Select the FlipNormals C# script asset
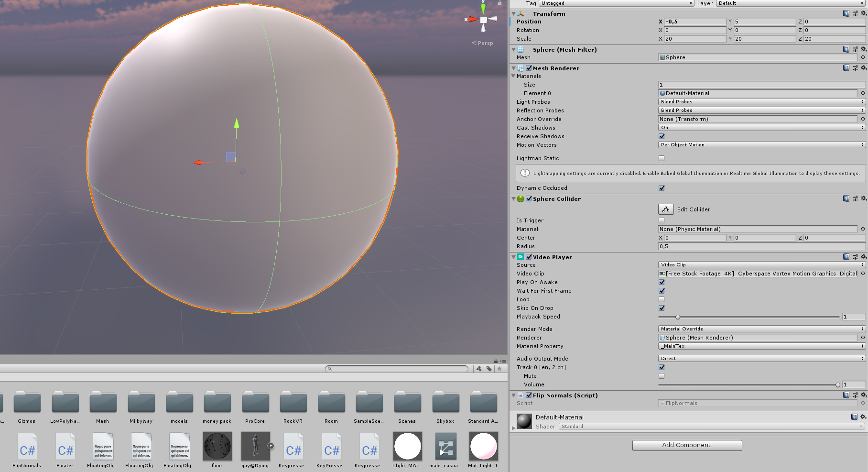Image resolution: width=868 pixels, height=472 pixels. coord(27,450)
